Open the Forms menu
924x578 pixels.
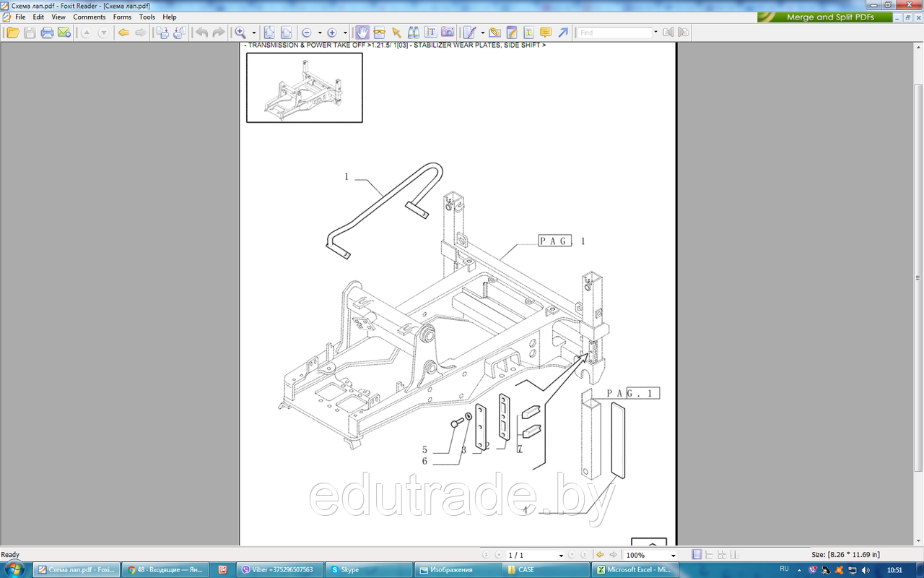(x=123, y=17)
